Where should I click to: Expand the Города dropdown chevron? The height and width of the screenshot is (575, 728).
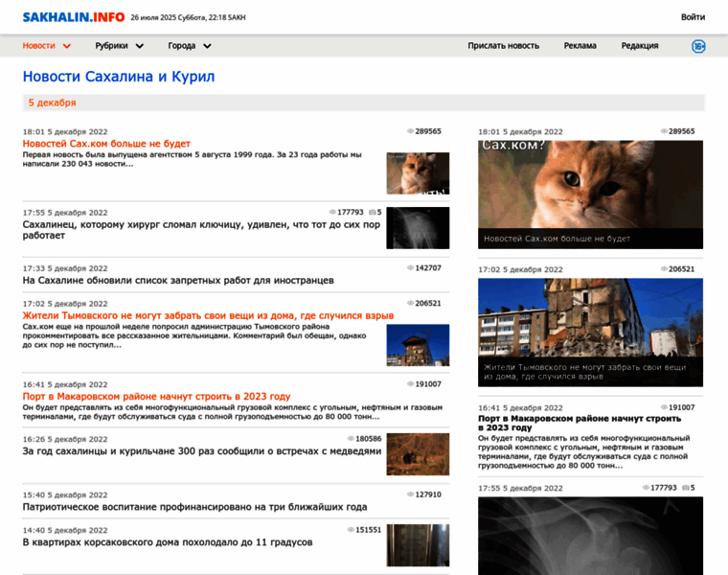207,46
